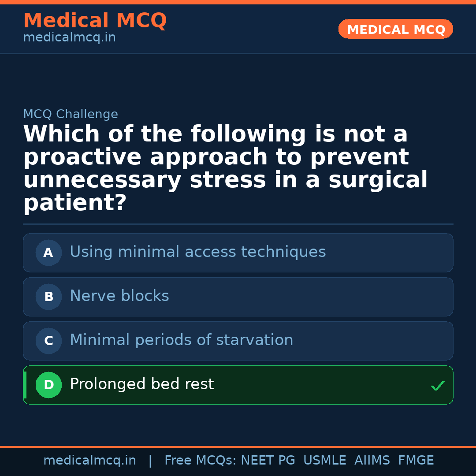Open medicalmcq.in link in the footer
Image resolution: width=476 pixels, height=476 pixels.
(89, 461)
